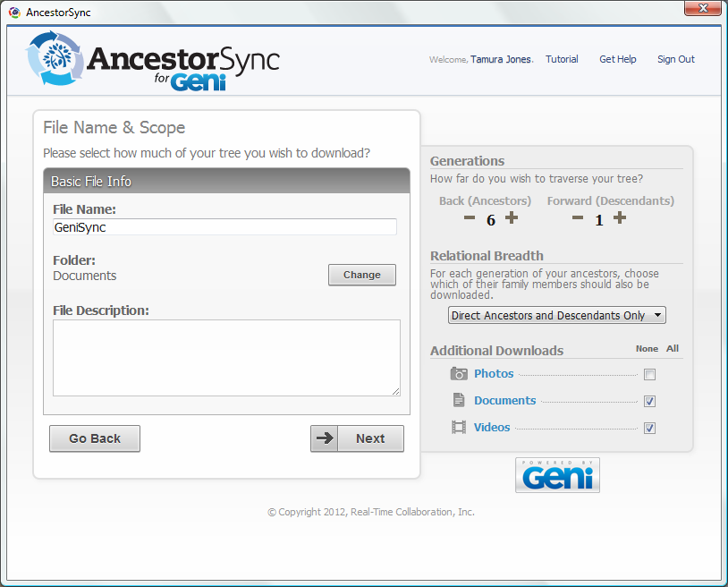Select All for Additional Downloads
The height and width of the screenshot is (587, 728).
pos(673,348)
